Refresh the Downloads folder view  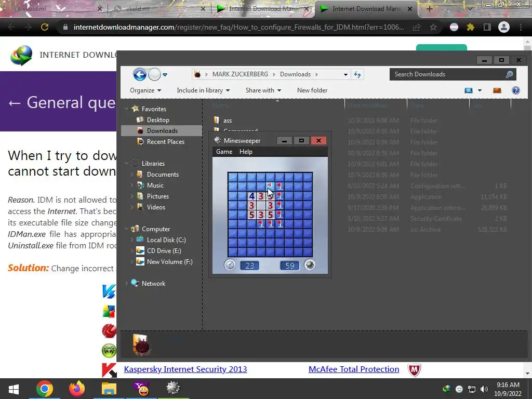tap(357, 74)
